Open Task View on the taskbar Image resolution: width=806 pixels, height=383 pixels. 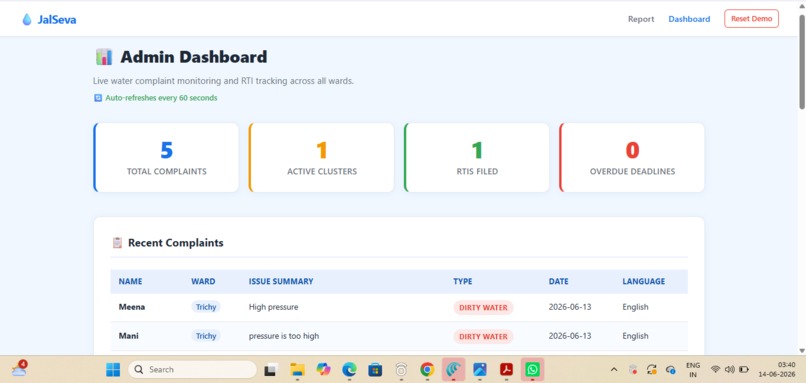coord(271,369)
